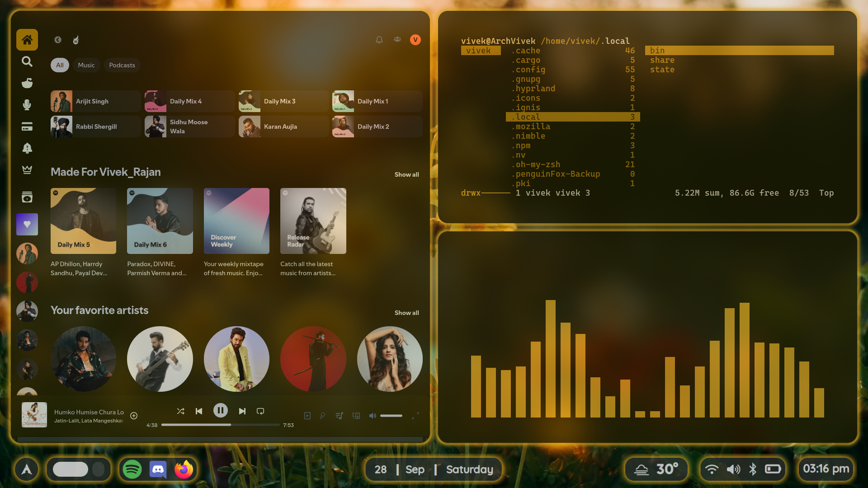Image resolution: width=868 pixels, height=488 pixels.
Task: Open the weather widget showing 30°
Action: click(656, 469)
